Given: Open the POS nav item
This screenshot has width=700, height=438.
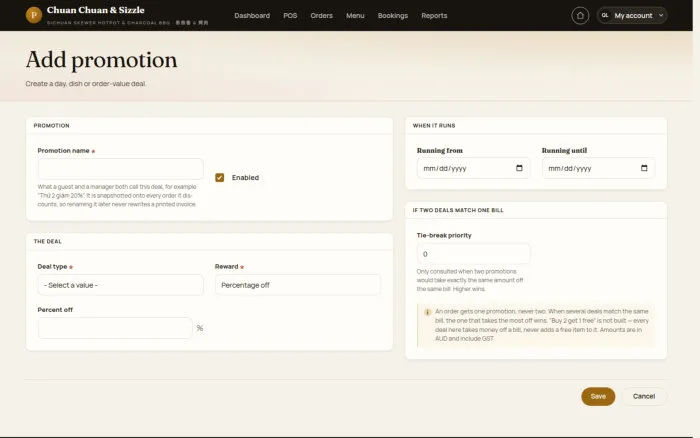Looking at the screenshot, I should (x=290, y=16).
